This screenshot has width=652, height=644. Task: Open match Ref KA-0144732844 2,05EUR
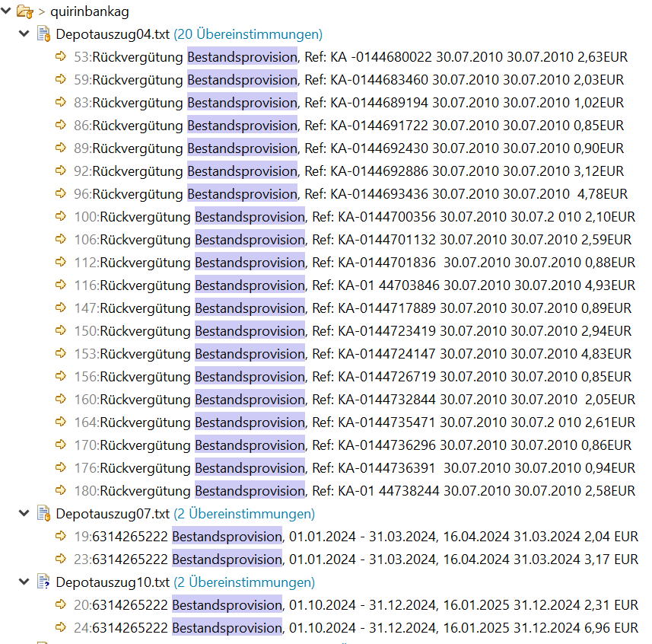355,400
